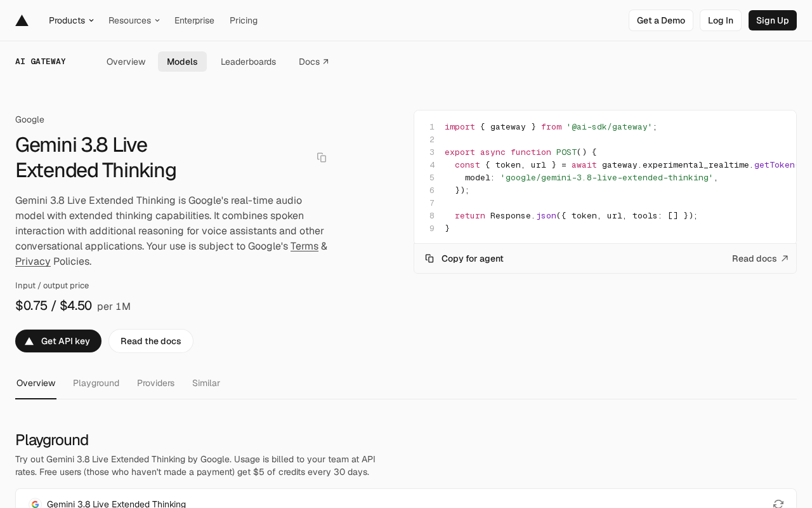Open the Leaderboards section
The image size is (812, 508).
(x=248, y=62)
